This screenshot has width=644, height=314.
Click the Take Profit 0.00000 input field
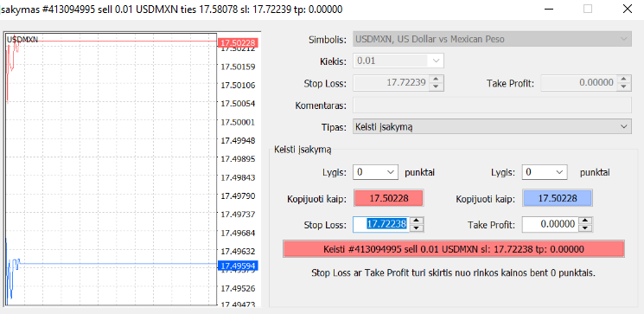551,224
